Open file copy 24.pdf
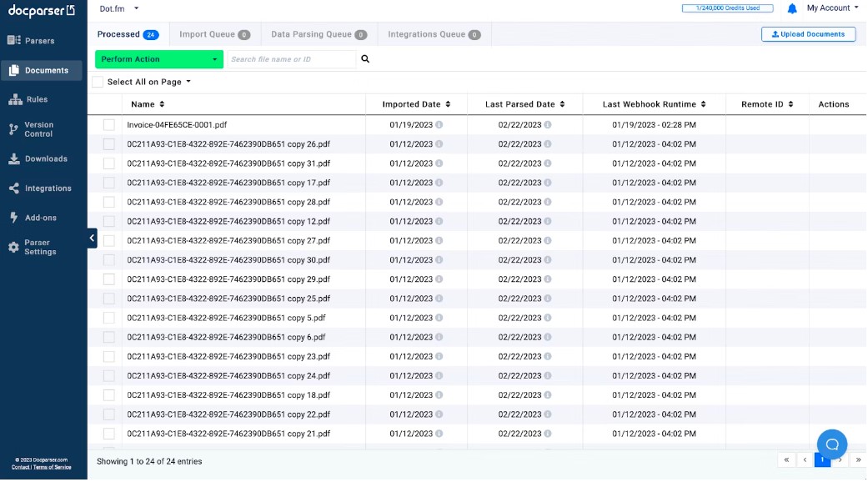Image resolution: width=868 pixels, height=482 pixels. pyautogui.click(x=228, y=376)
